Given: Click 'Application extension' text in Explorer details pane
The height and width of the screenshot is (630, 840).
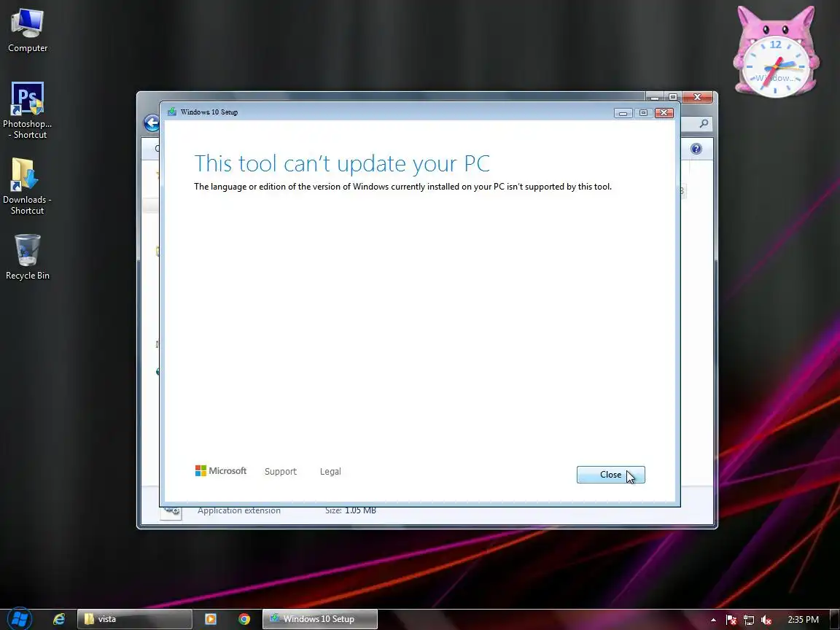Looking at the screenshot, I should pos(239,510).
